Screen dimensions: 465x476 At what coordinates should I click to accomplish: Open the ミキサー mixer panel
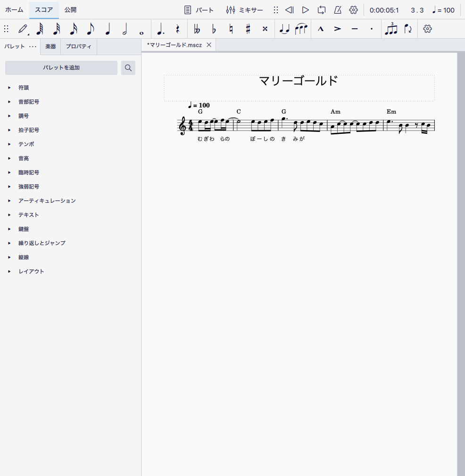(244, 10)
